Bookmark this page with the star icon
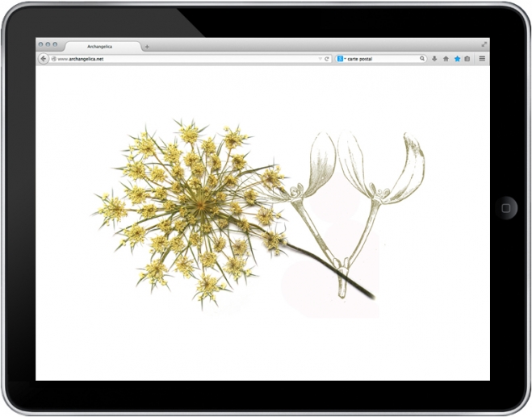This screenshot has height=417, width=532. [x=457, y=59]
